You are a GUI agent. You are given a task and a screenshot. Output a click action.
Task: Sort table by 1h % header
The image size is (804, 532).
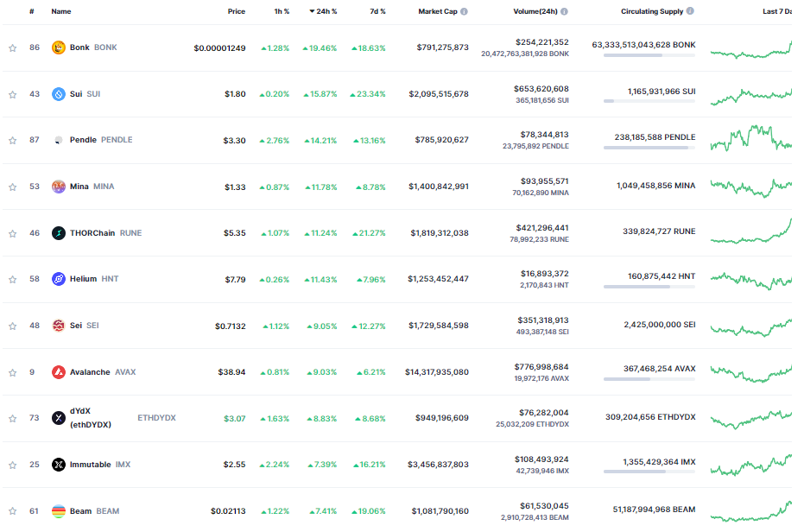pyautogui.click(x=282, y=11)
